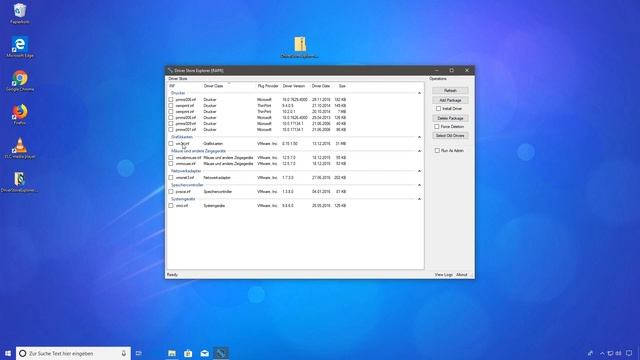This screenshot has height=360, width=640.
Task: Click the Drucker row sized 96 KB
Action: [258, 129]
